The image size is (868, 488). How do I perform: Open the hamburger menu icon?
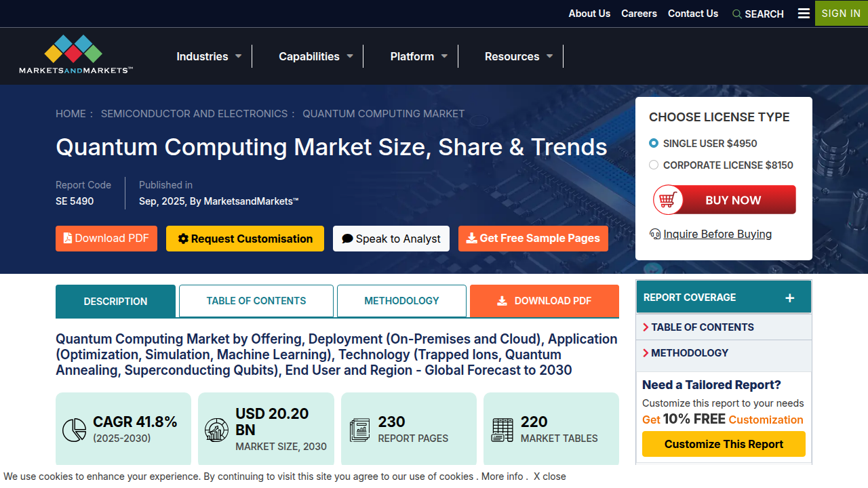(804, 14)
